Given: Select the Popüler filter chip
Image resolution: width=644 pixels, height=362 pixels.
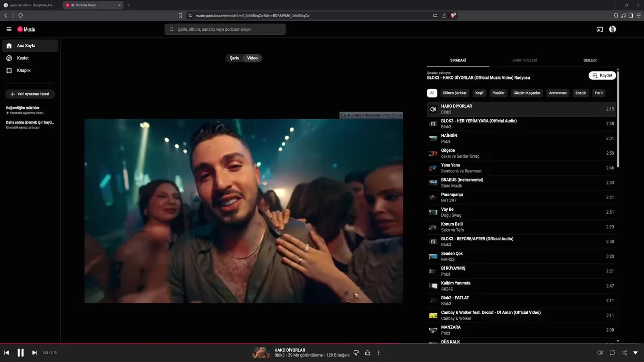Looking at the screenshot, I should pos(499,93).
